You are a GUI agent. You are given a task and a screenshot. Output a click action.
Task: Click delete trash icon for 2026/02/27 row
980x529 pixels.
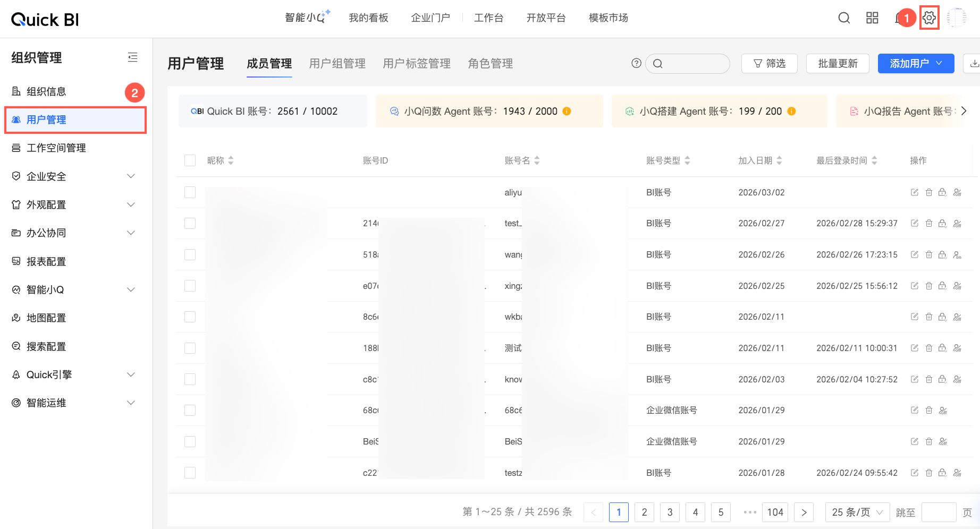click(928, 224)
